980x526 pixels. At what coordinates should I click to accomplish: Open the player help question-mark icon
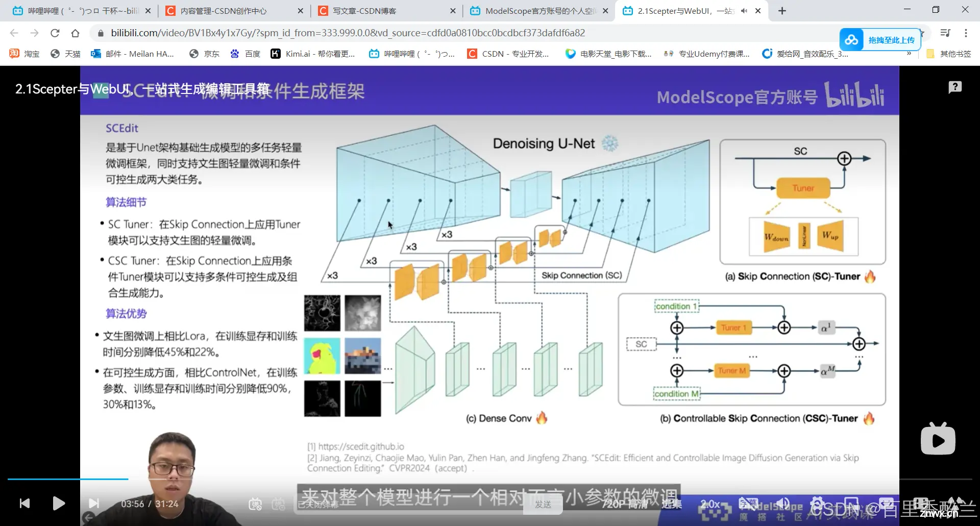tap(955, 87)
